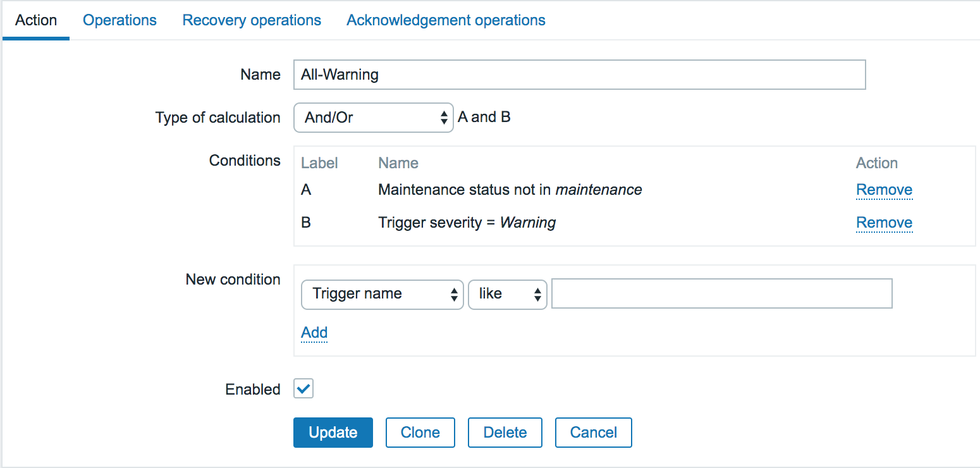
Task: Delete the All-Warning action
Action: click(x=505, y=433)
